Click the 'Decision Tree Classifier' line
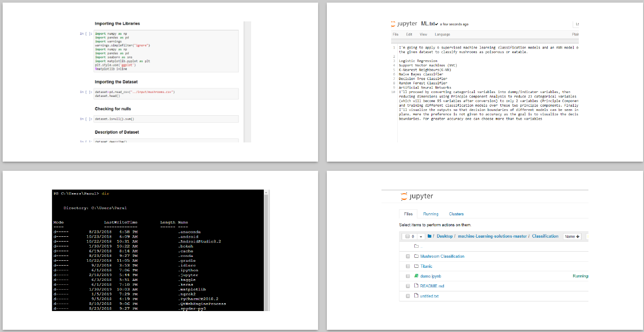This screenshot has height=332, width=644. click(423, 79)
